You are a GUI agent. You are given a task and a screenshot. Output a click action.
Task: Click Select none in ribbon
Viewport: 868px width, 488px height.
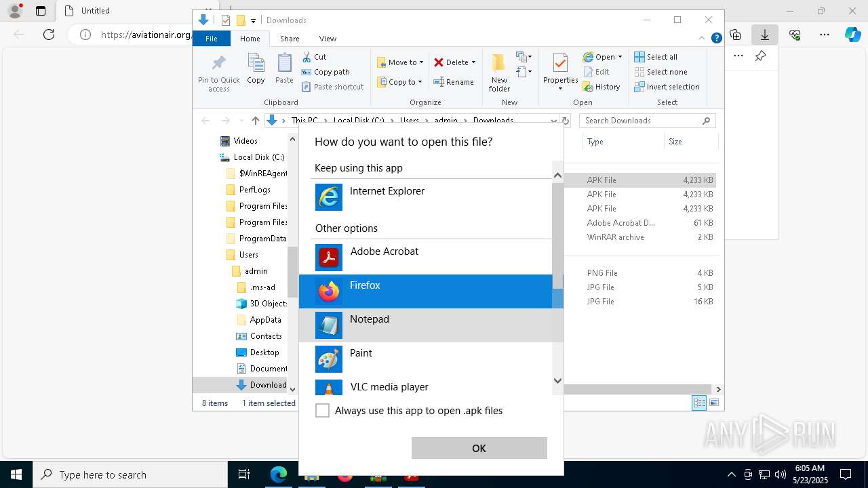(660, 72)
